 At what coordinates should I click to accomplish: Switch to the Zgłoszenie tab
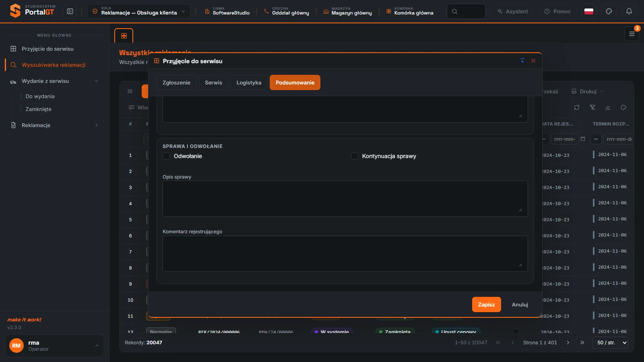click(176, 82)
